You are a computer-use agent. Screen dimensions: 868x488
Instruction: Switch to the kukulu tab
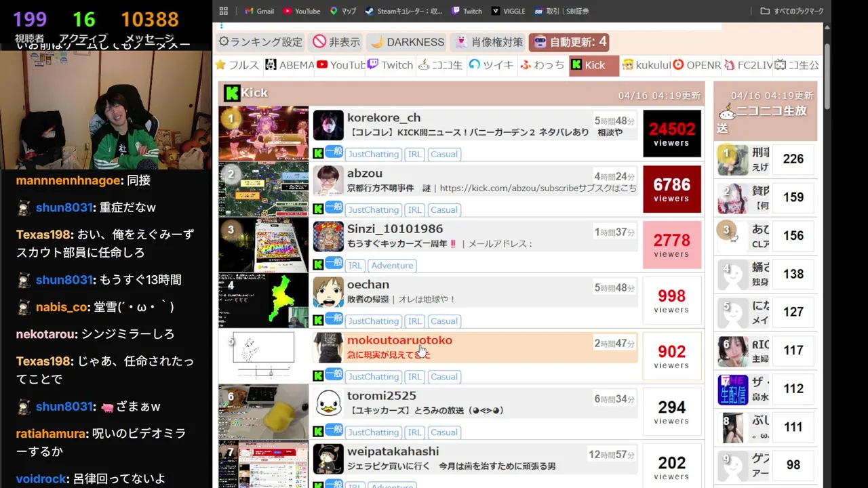pos(646,65)
